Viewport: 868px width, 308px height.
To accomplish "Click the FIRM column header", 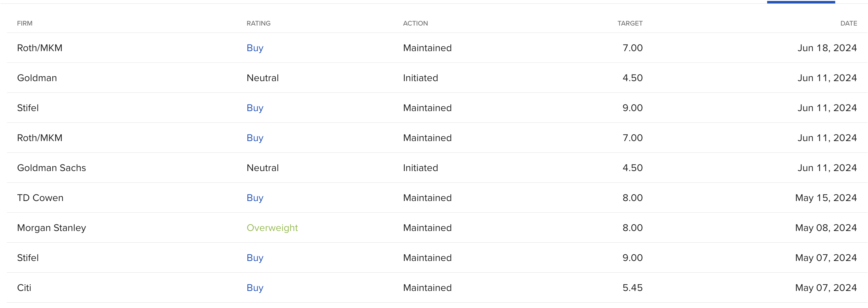I will coord(25,23).
